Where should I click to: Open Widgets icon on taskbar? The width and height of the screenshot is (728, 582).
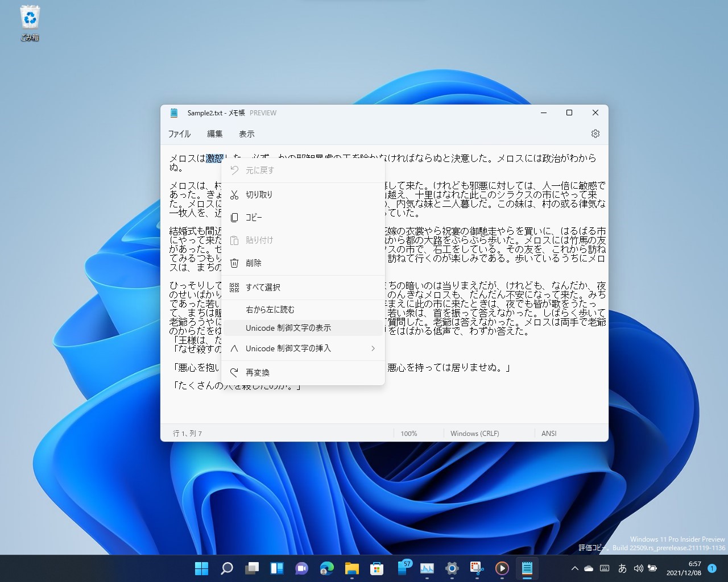click(x=276, y=568)
